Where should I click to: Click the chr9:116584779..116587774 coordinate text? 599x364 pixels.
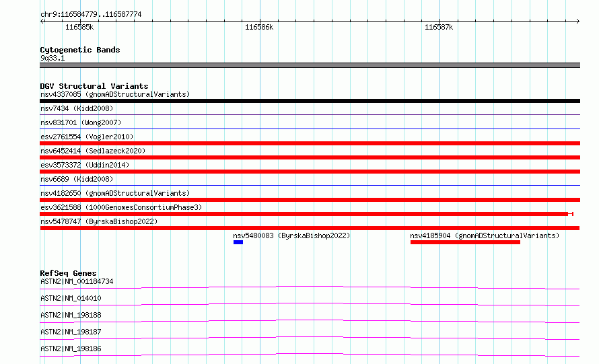coord(91,14)
